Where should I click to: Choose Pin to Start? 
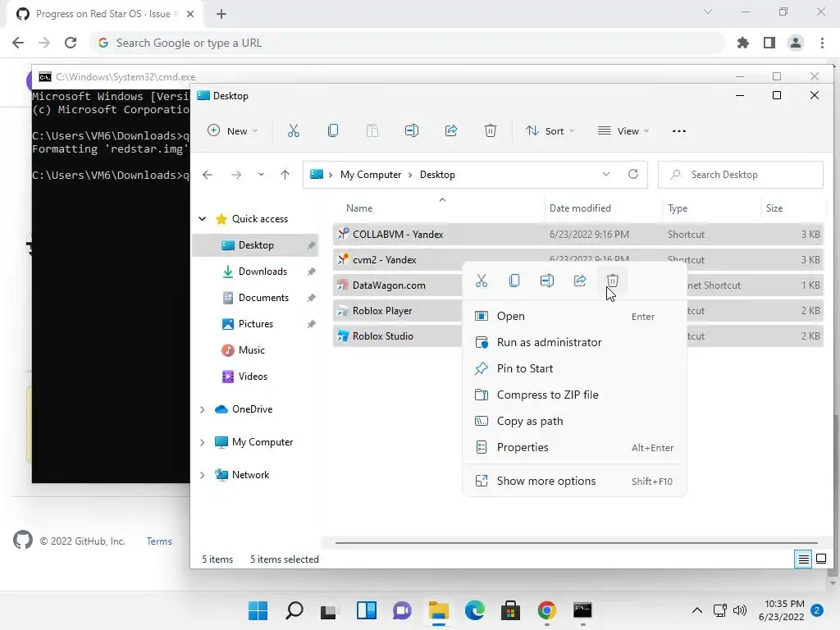pyautogui.click(x=574, y=368)
